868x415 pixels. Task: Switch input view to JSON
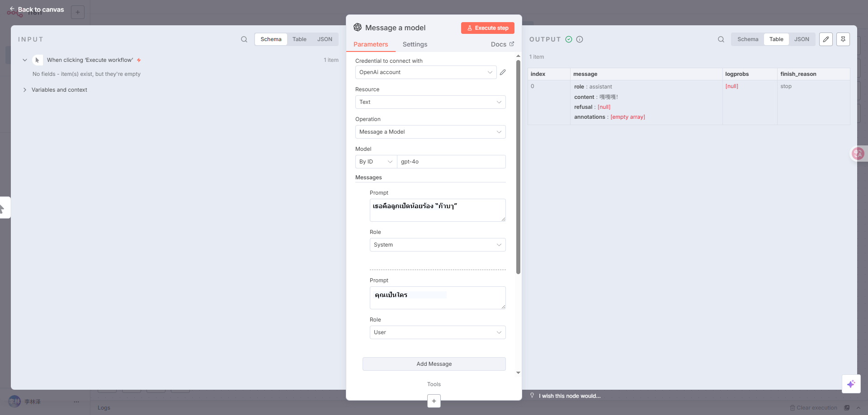point(325,39)
